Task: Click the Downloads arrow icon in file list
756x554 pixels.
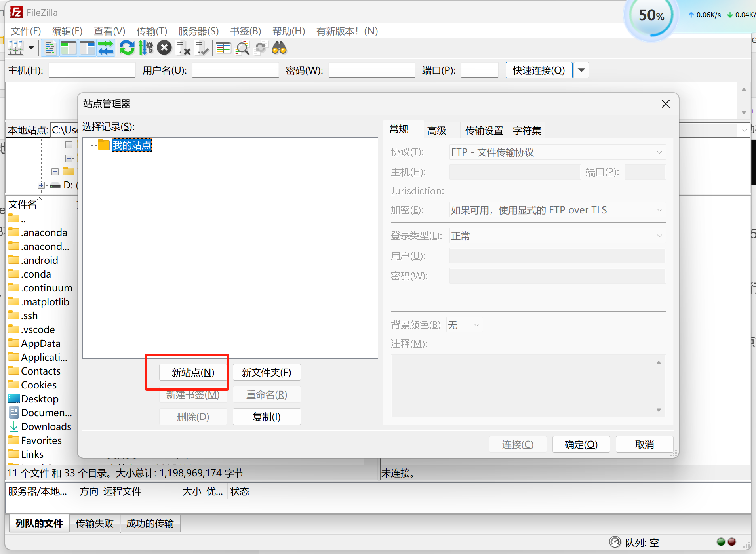Action: point(14,426)
